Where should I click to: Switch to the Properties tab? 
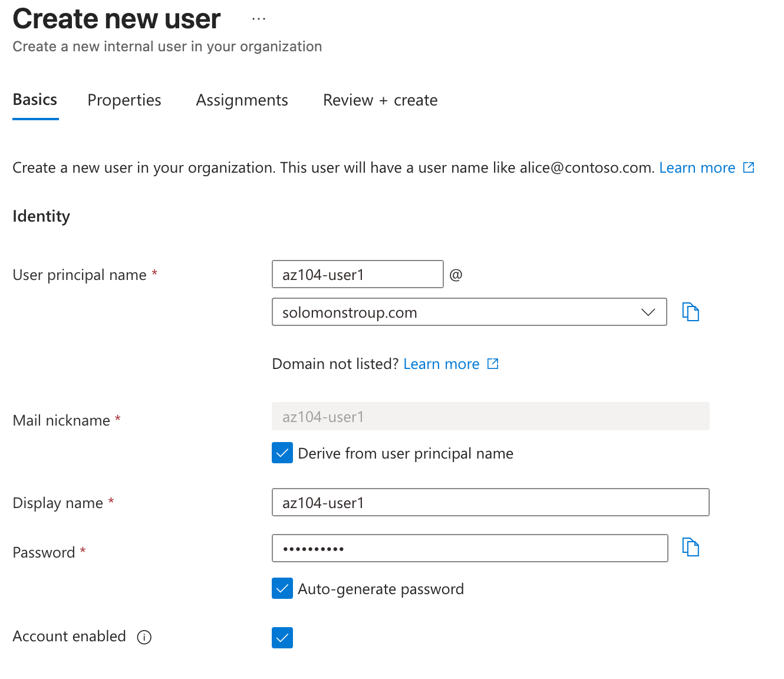tap(124, 100)
